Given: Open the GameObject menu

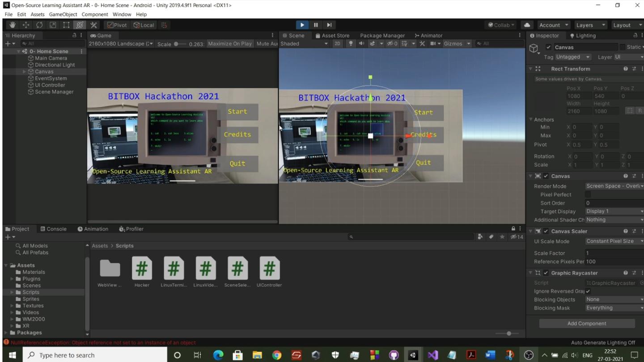Looking at the screenshot, I should coord(63,14).
